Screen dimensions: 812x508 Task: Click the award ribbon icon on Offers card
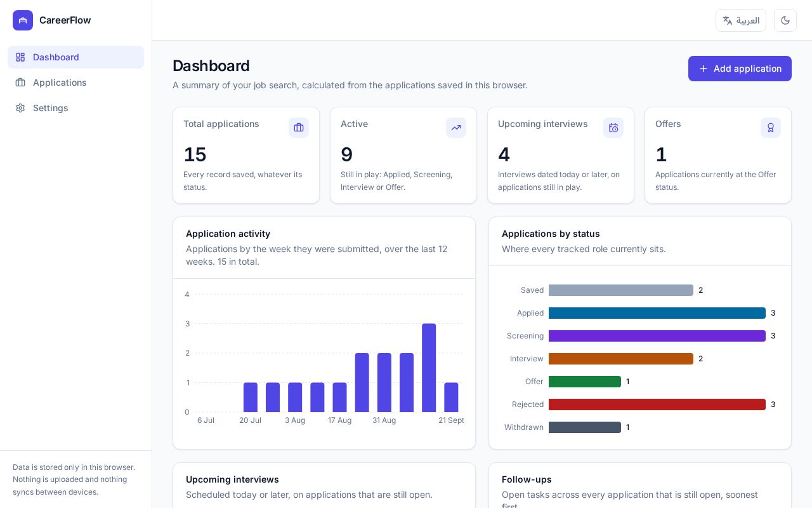(x=771, y=128)
